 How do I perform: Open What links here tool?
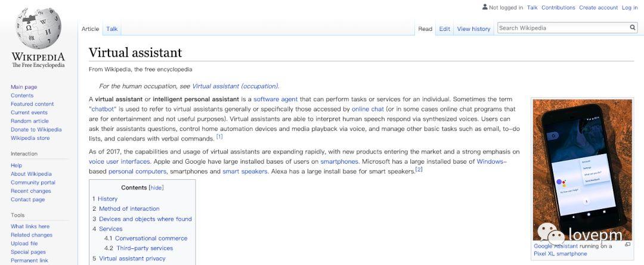tap(30, 226)
